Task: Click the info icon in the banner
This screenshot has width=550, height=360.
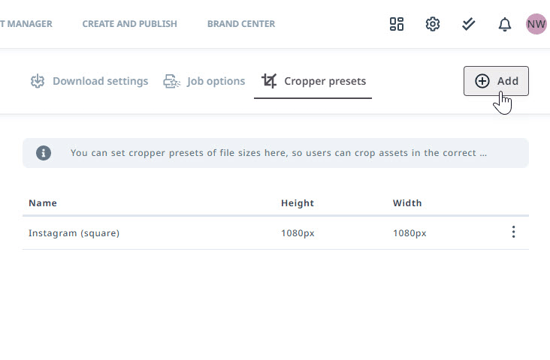Action: click(43, 153)
